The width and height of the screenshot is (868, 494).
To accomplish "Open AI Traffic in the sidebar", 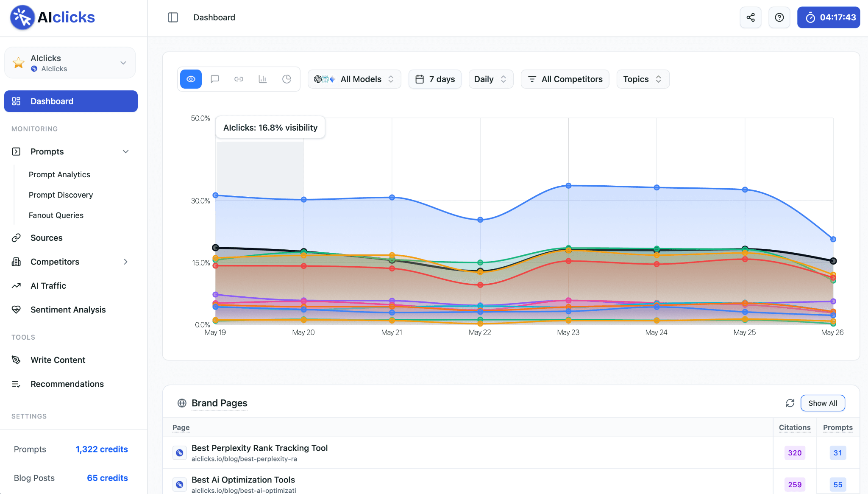I will pyautogui.click(x=48, y=286).
